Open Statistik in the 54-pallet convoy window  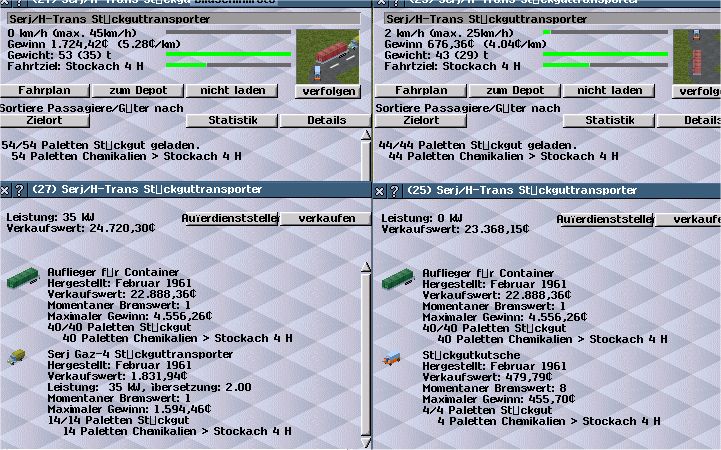(x=233, y=120)
